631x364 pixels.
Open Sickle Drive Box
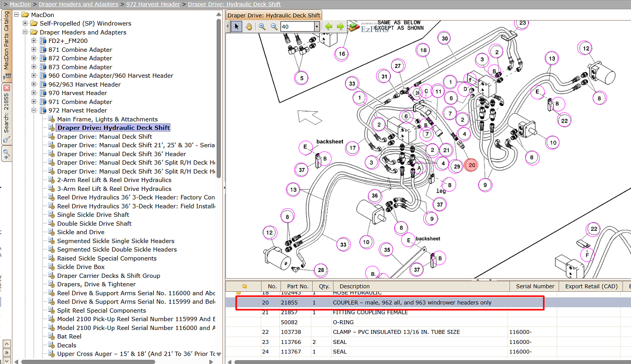pos(81,267)
